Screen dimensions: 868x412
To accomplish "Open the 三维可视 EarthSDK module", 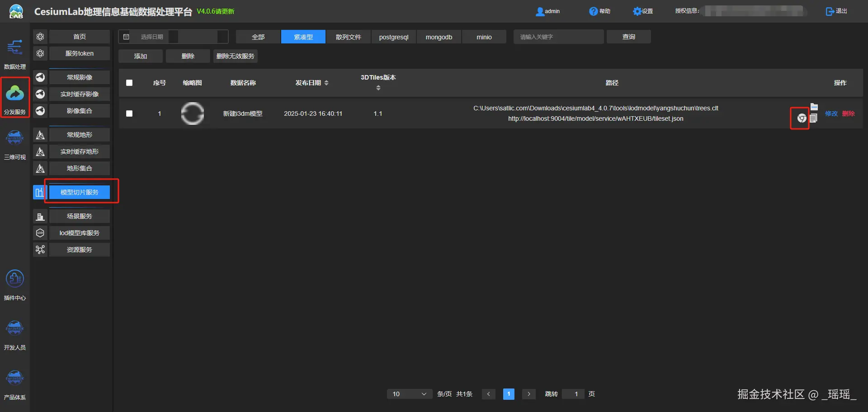I will point(15,144).
